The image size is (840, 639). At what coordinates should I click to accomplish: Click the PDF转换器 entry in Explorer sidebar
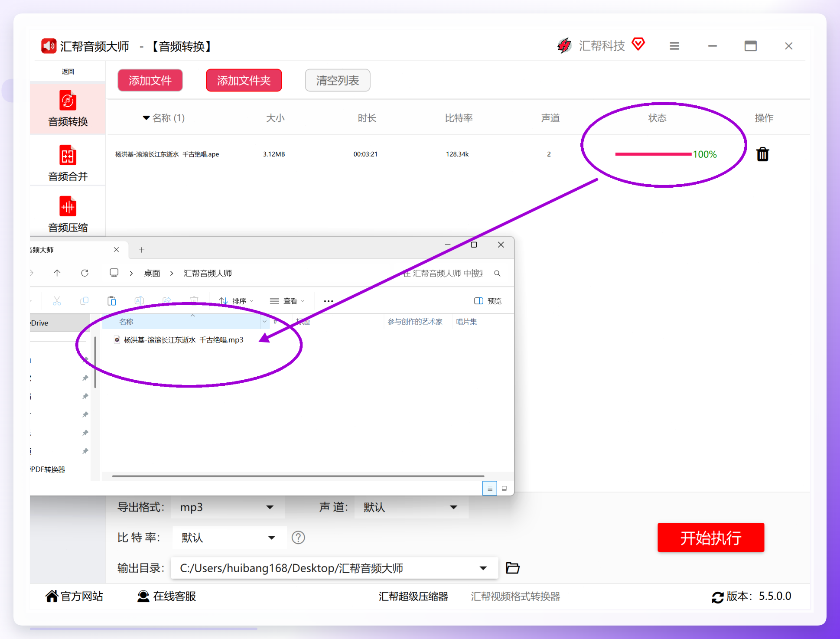(x=48, y=469)
